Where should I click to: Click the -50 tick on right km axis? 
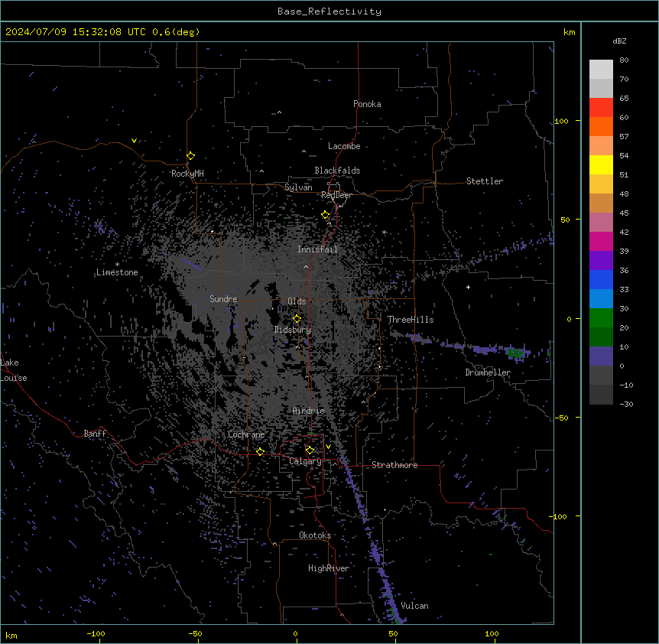pyautogui.click(x=563, y=418)
